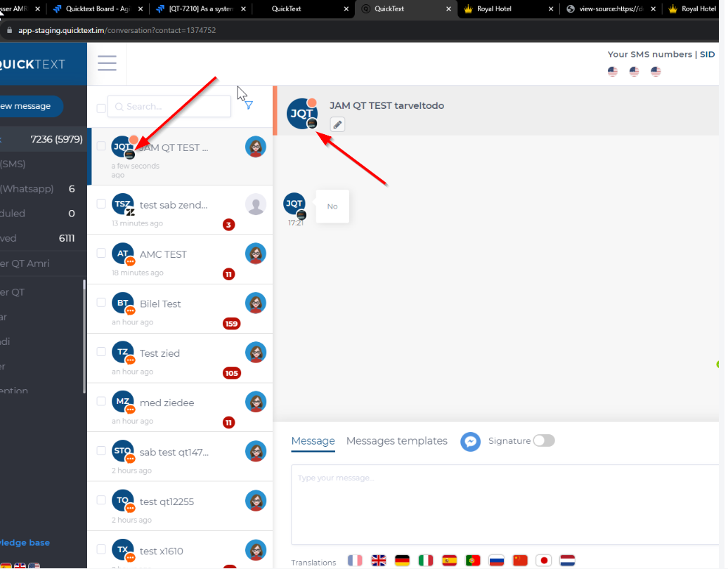Viewport: 728px width, 569px height.
Task: Open the hamburger menu in header
Action: [x=107, y=63]
